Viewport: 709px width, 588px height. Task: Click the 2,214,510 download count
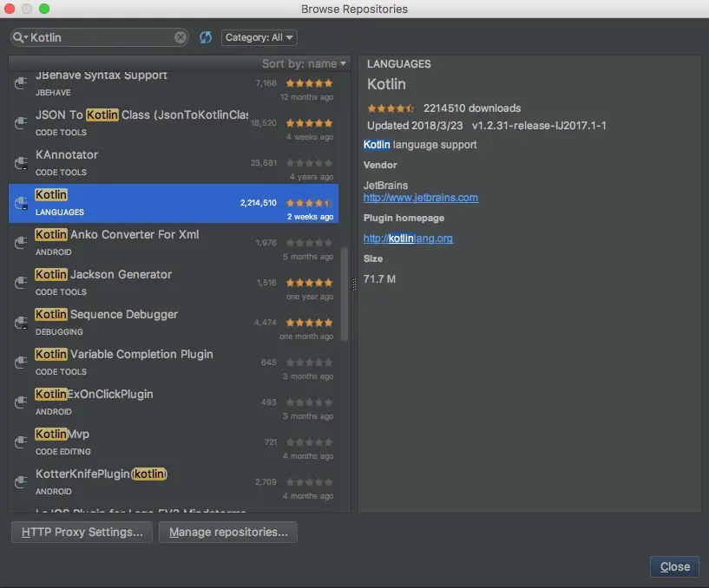click(259, 203)
